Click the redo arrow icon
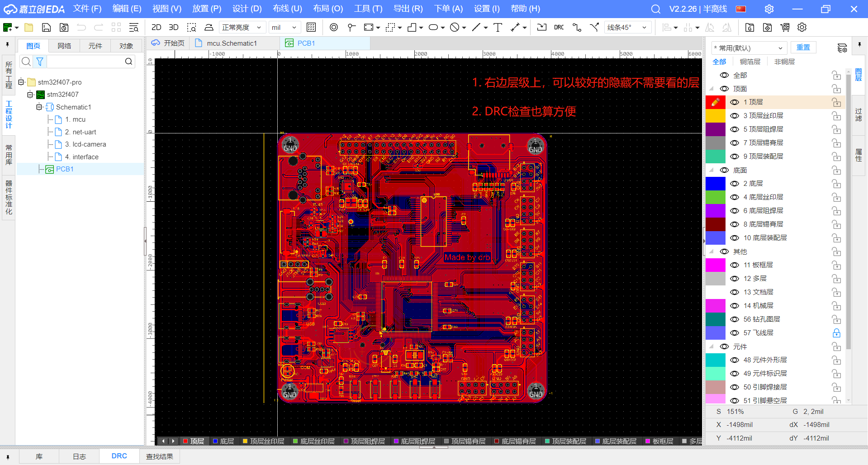 (x=99, y=28)
